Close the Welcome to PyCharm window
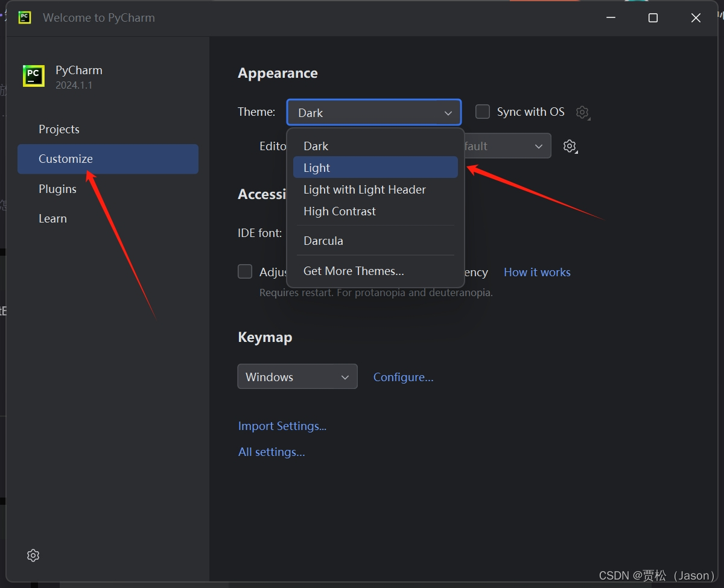The image size is (724, 588). point(696,18)
